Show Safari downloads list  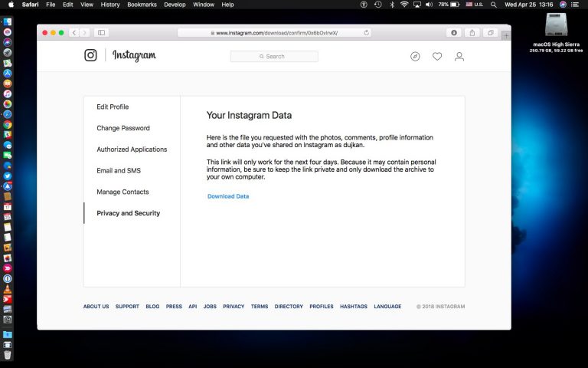click(x=454, y=33)
